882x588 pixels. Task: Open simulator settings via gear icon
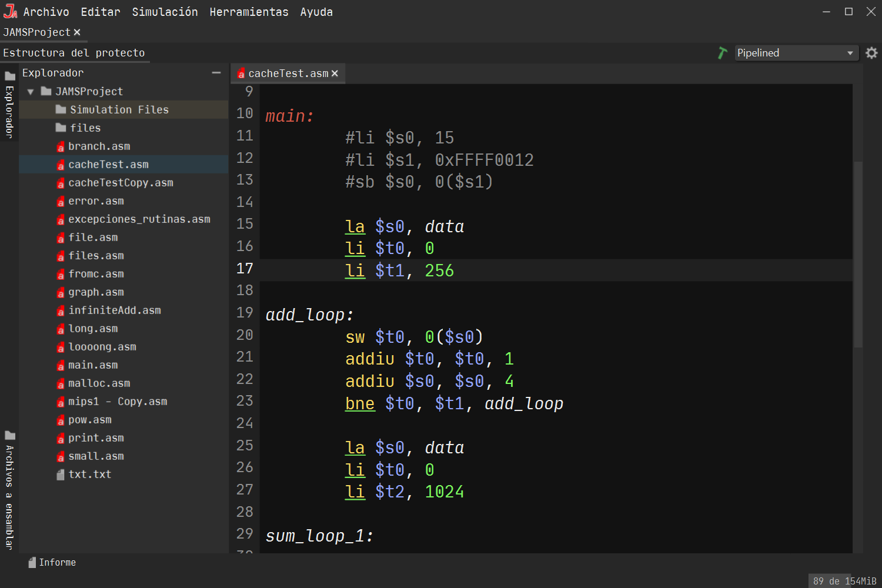point(871,52)
